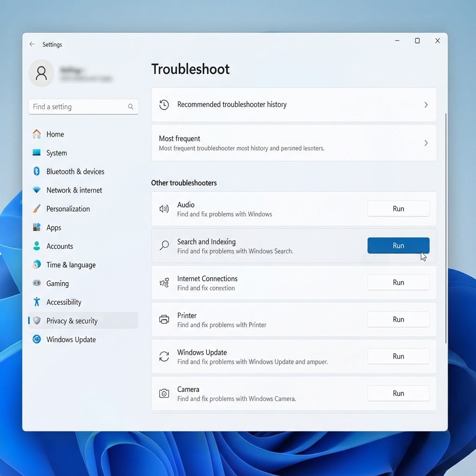Click the Other troubleshooters heading
The image size is (476, 476).
[x=184, y=183]
